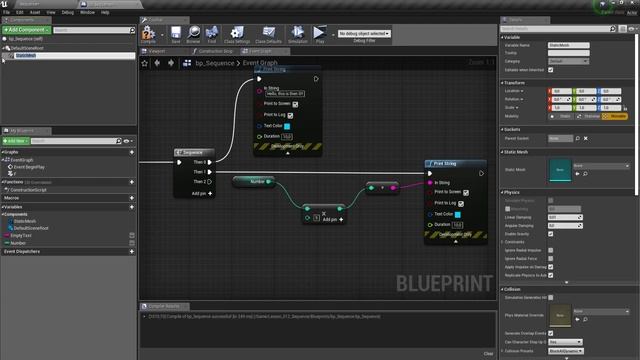Add new variable with plus icon
640x360 pixels.
(132, 207)
